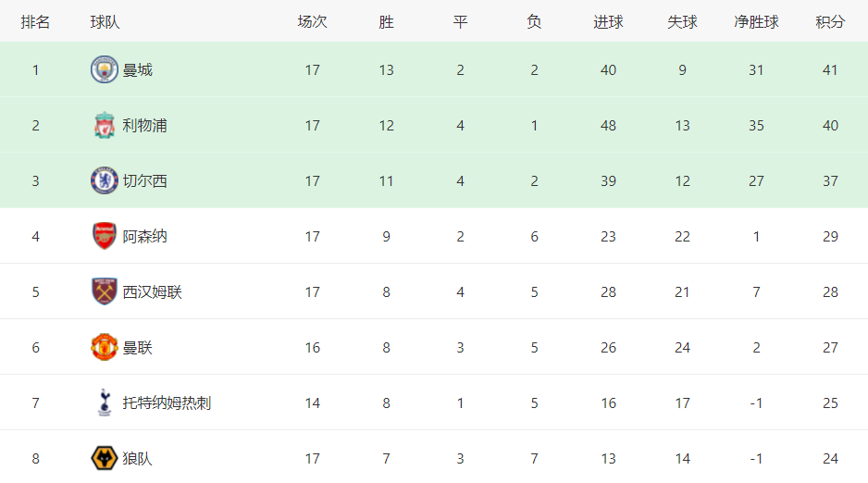Click the 净胜球 column header
Viewport: 868px width, 483px height.
(x=756, y=22)
